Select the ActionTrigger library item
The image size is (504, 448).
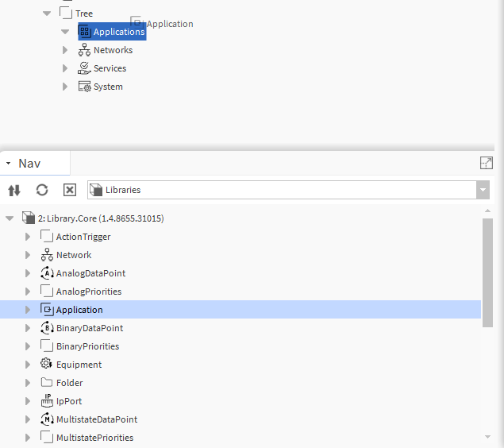83,237
